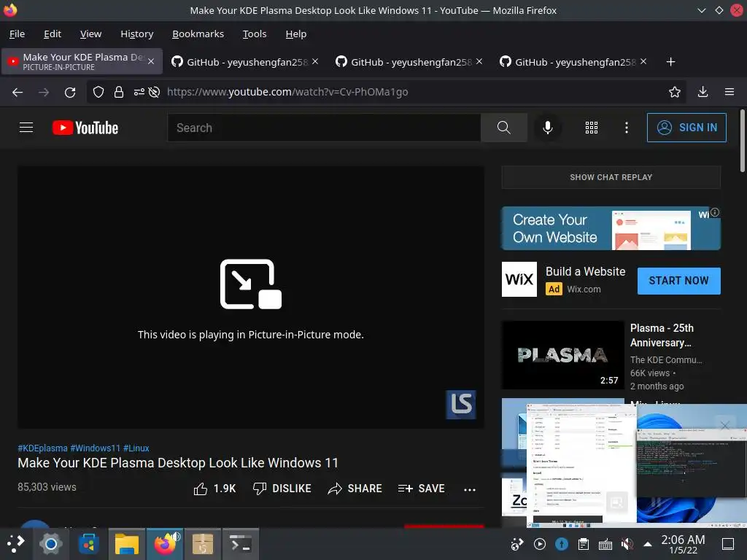Open the clipboard tray icon
Image resolution: width=747 pixels, height=560 pixels.
(x=583, y=544)
